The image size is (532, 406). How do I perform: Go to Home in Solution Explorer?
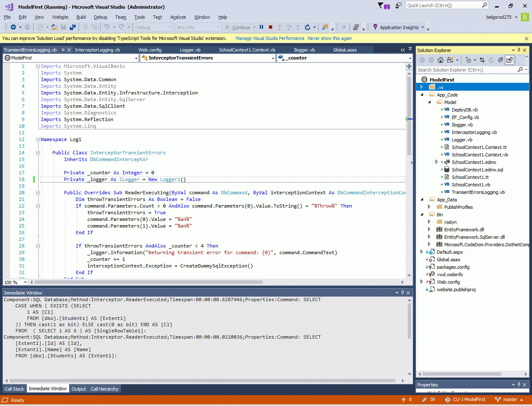(x=441, y=60)
